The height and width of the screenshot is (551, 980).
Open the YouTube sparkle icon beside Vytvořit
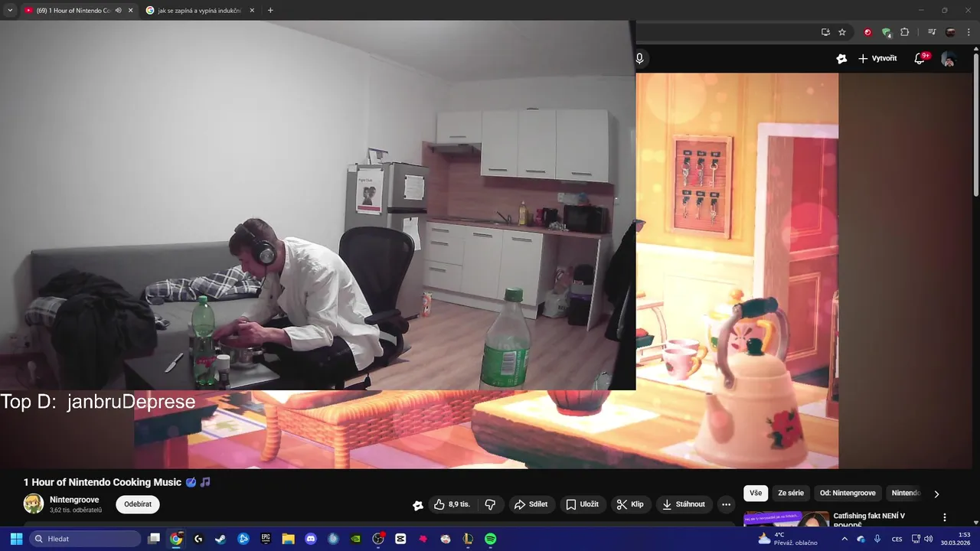pyautogui.click(x=841, y=58)
